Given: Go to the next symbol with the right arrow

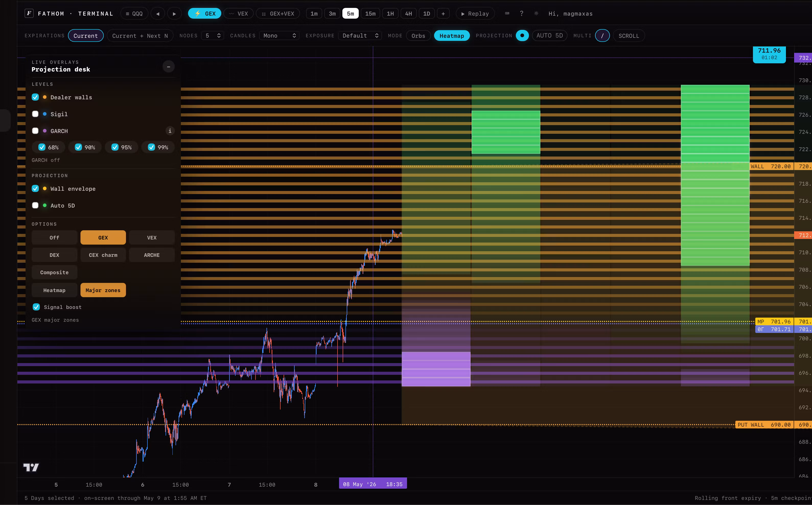Looking at the screenshot, I should [174, 14].
